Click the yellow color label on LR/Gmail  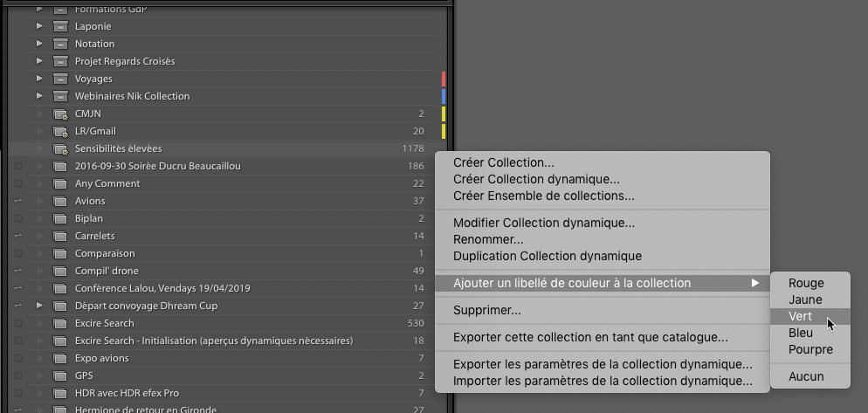point(444,131)
